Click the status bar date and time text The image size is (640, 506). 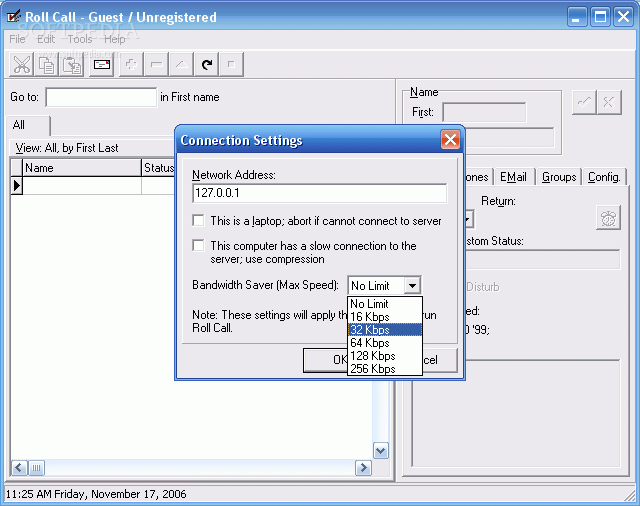[x=96, y=494]
